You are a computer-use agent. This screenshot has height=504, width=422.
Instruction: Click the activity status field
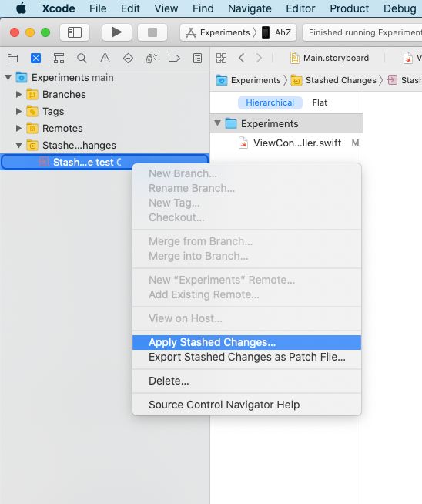(362, 32)
